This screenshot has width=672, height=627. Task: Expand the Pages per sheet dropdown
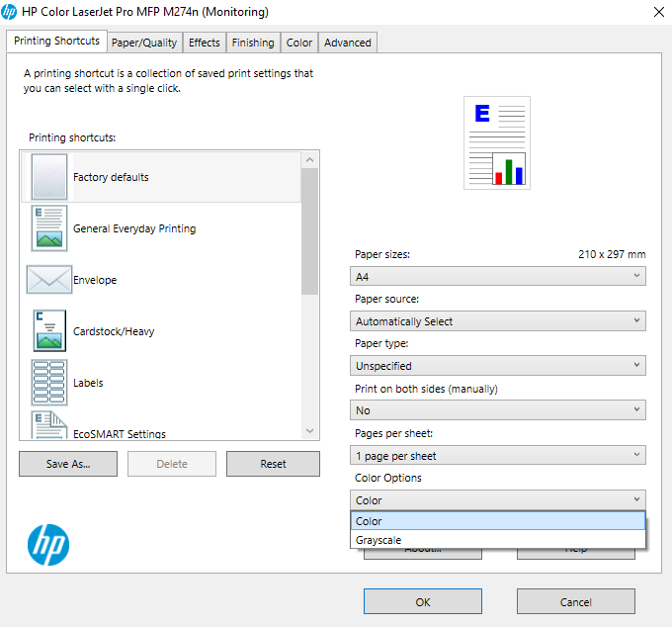click(498, 456)
